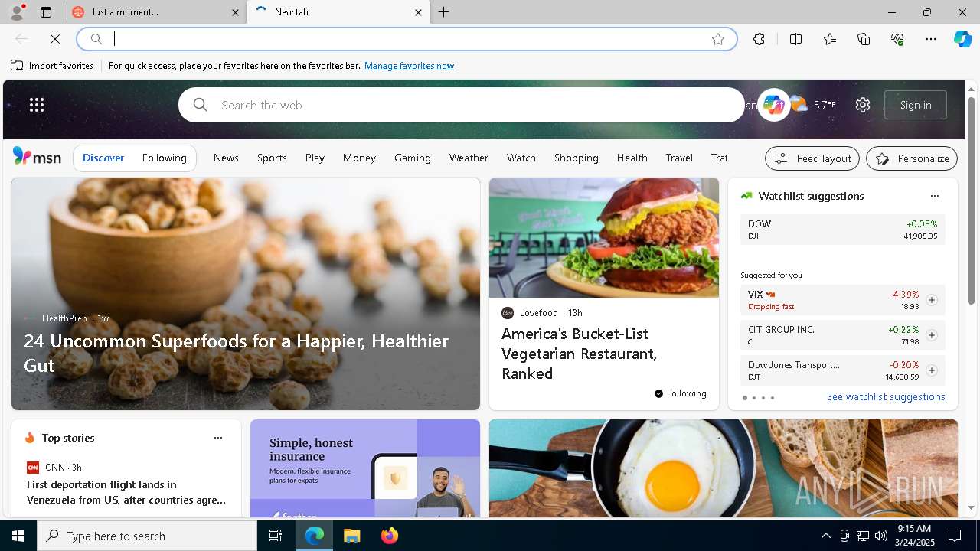Screen dimensions: 980x551
Task: Enable split screen view
Action: 795,39
